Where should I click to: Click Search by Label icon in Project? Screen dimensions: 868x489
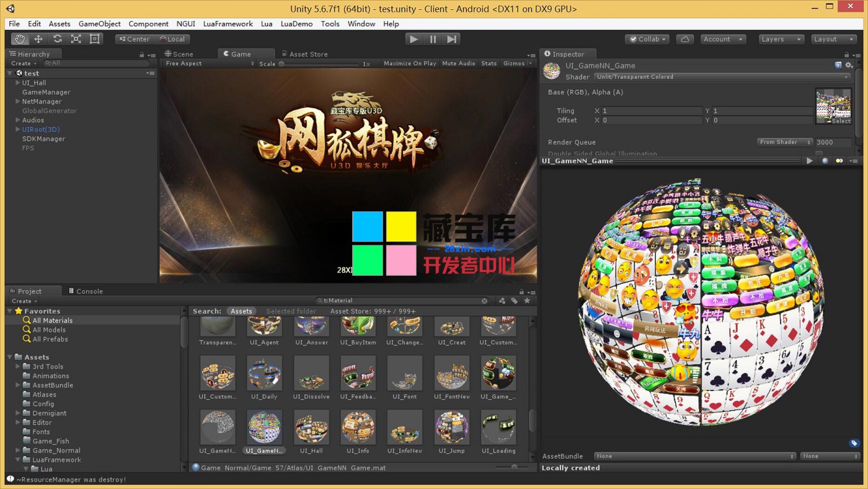pyautogui.click(x=514, y=301)
